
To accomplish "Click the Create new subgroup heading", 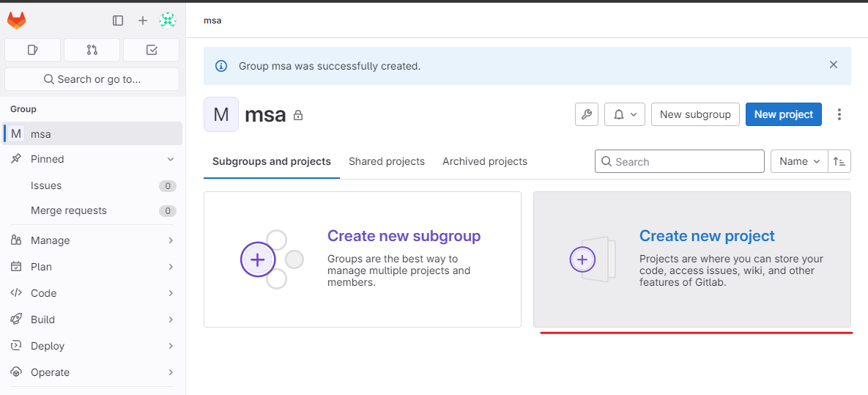I will (x=404, y=236).
